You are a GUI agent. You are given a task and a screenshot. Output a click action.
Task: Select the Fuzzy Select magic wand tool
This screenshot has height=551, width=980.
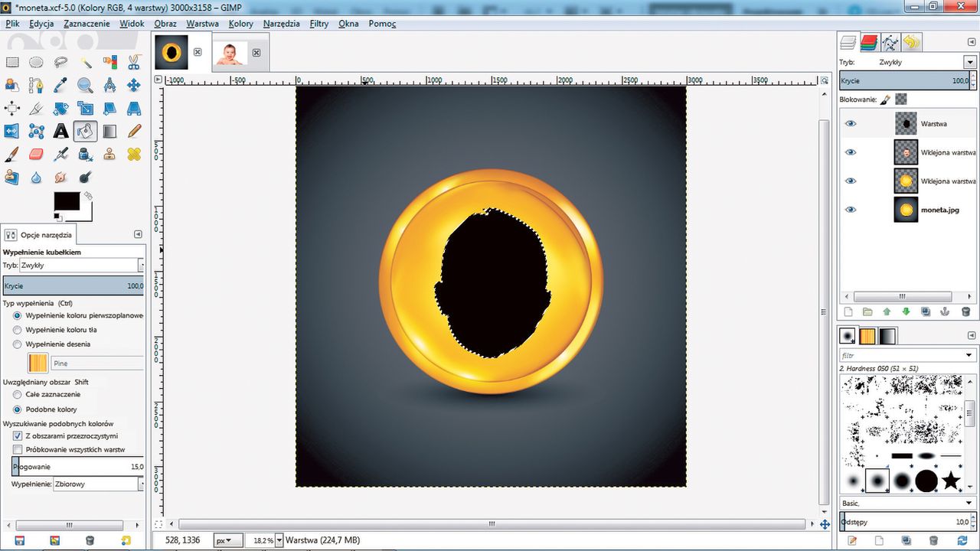85,63
